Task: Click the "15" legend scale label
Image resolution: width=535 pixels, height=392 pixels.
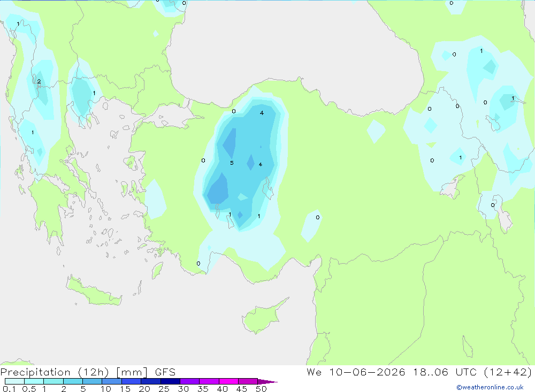Action: tap(125, 389)
